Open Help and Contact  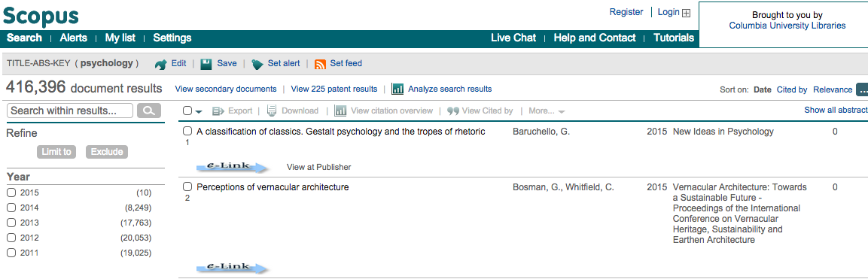(595, 38)
